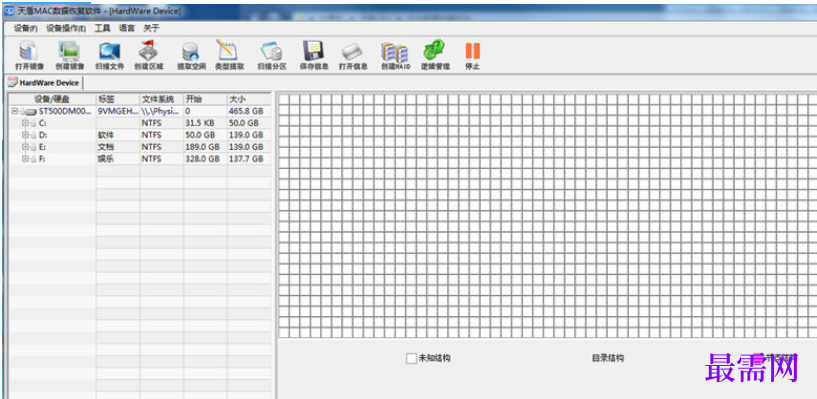Expand the F: partition node
The height and width of the screenshot is (399, 817).
[x=24, y=159]
